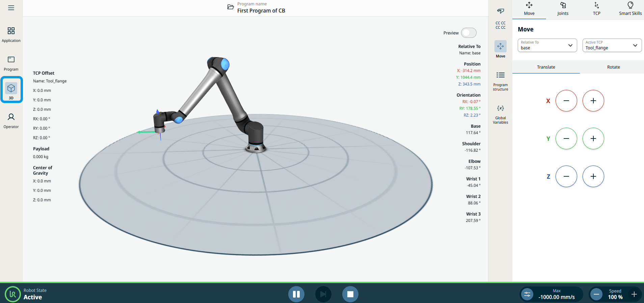Switch to the Joints tab

(x=563, y=9)
